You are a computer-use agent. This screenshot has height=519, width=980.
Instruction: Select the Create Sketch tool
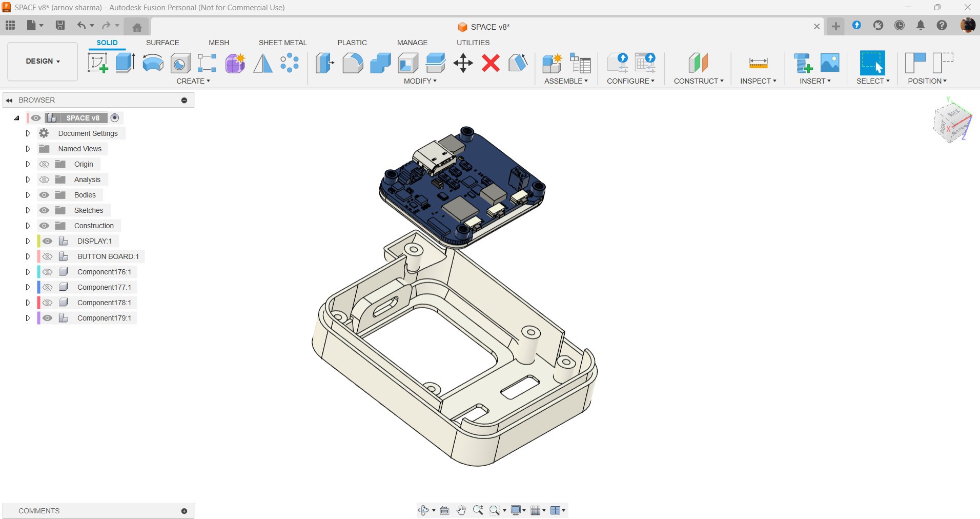click(x=97, y=63)
